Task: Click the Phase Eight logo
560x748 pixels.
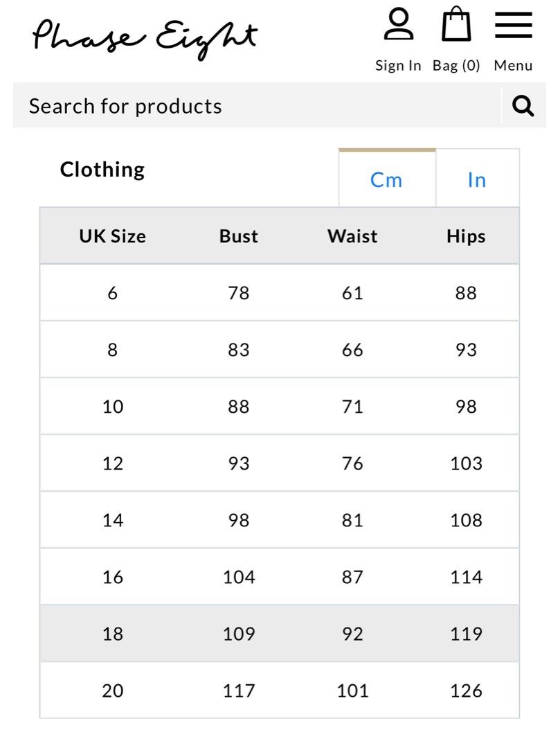Action: tap(145, 38)
